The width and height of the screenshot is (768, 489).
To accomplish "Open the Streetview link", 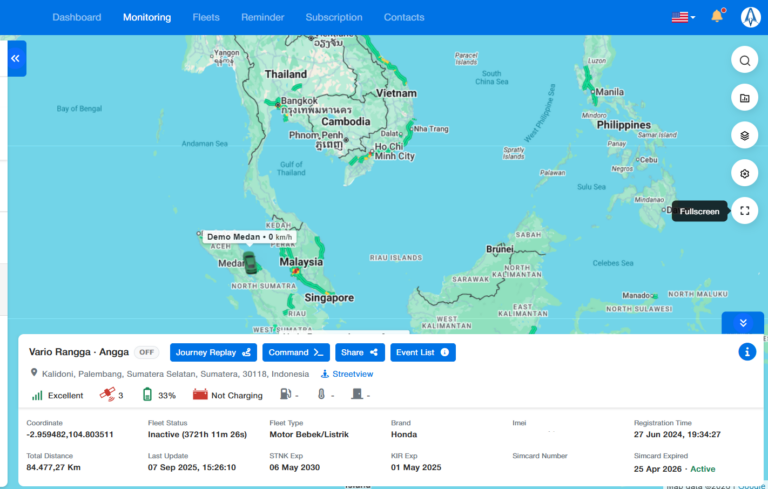I will point(347,374).
